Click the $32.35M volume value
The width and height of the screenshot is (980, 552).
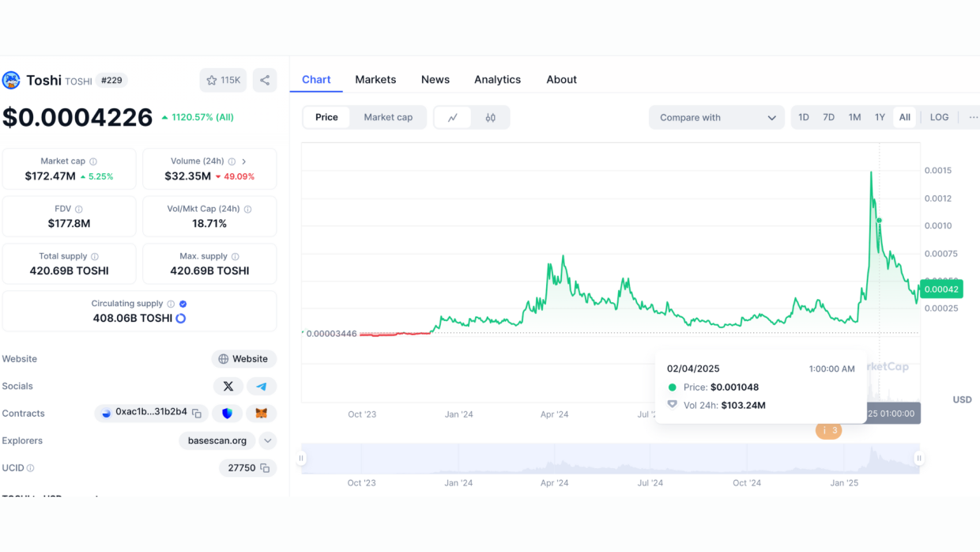188,176
